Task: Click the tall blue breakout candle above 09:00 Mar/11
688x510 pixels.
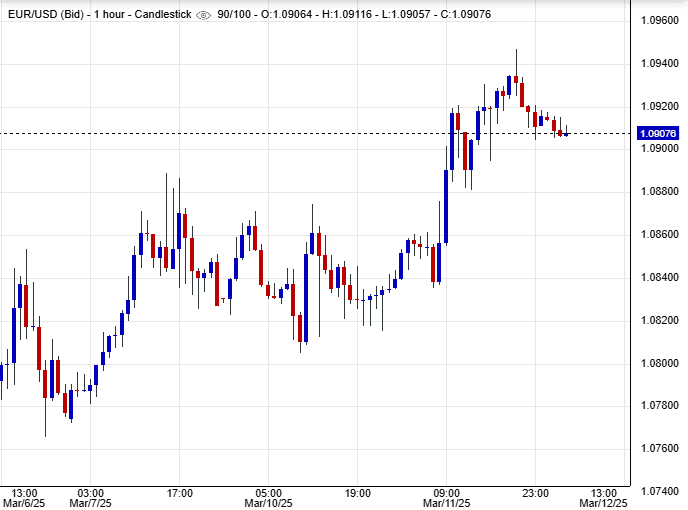Action: [x=446, y=205]
